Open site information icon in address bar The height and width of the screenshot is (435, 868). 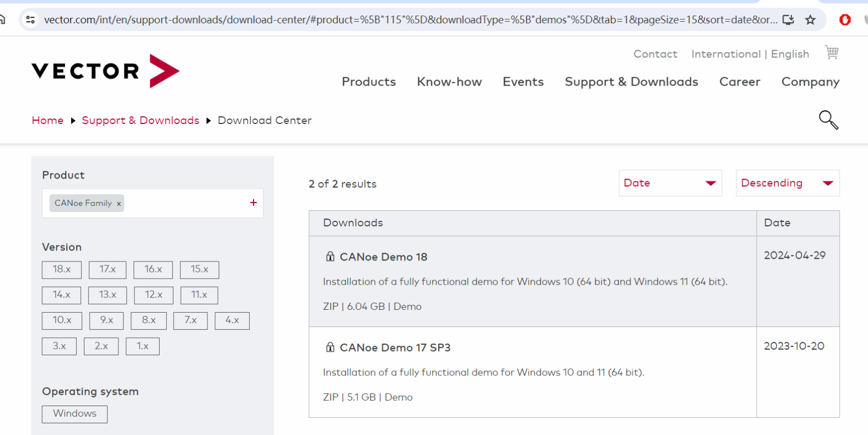tap(31, 20)
